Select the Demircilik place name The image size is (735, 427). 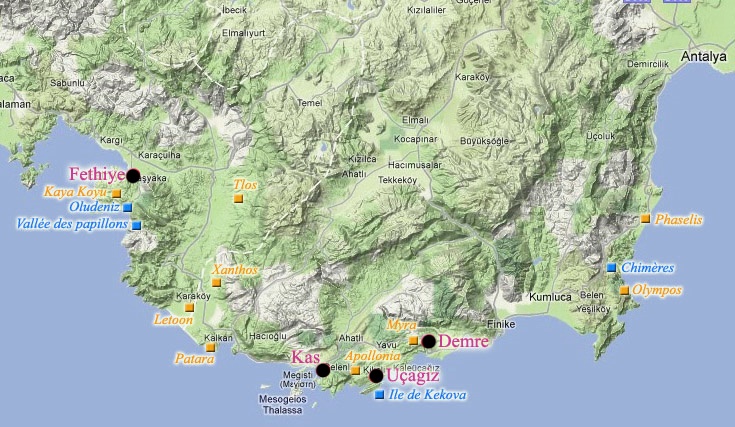(x=648, y=64)
